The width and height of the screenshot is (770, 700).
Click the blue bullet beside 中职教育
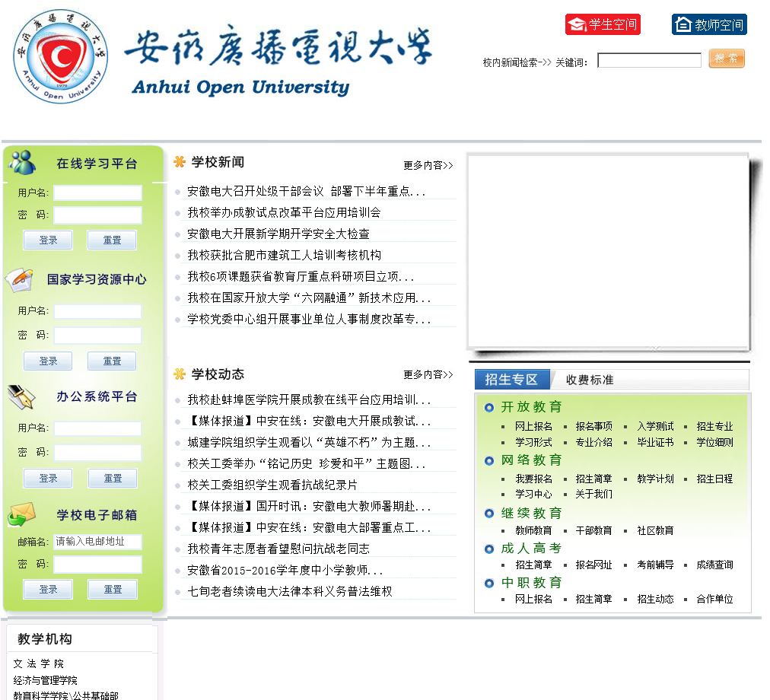pos(489,583)
